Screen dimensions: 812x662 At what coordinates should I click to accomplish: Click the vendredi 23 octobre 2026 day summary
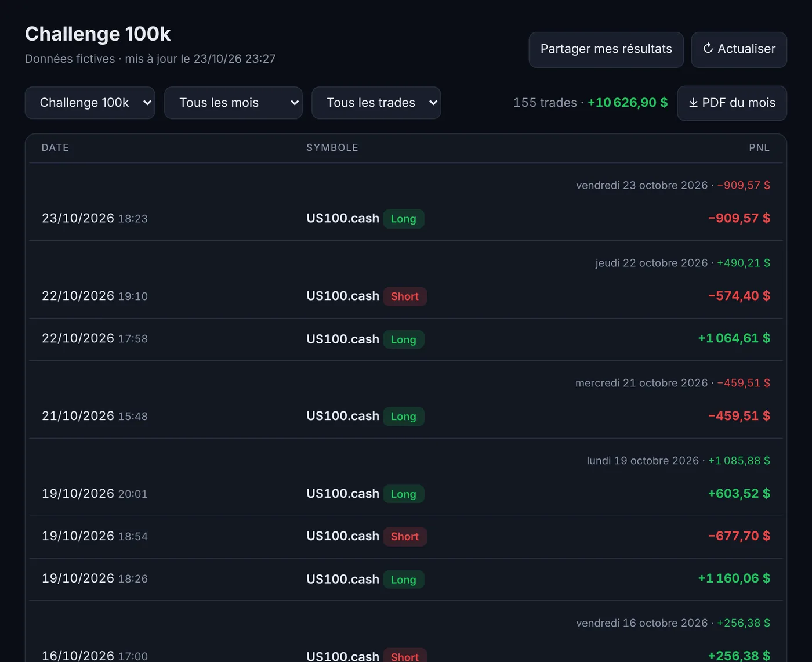click(673, 185)
